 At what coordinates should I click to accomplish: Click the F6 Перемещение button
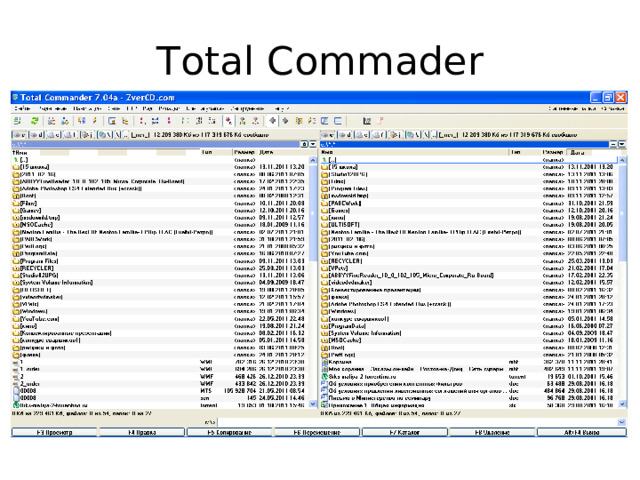317,432
